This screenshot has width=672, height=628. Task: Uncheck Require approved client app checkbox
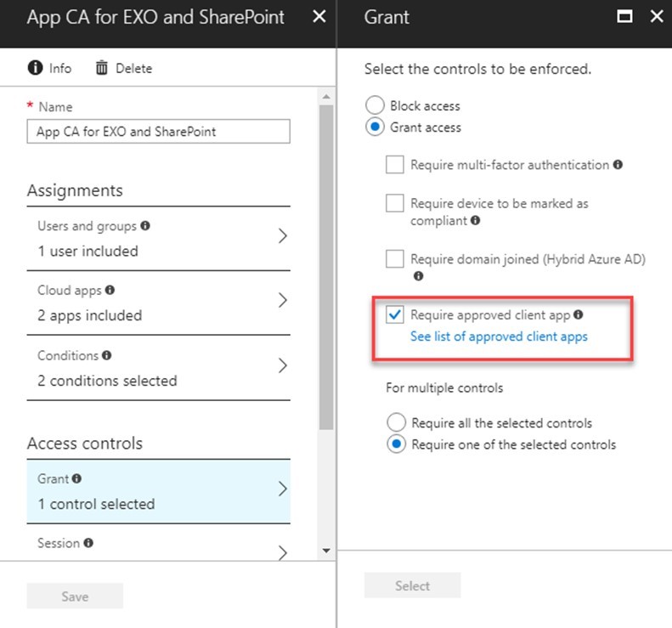pyautogui.click(x=395, y=314)
